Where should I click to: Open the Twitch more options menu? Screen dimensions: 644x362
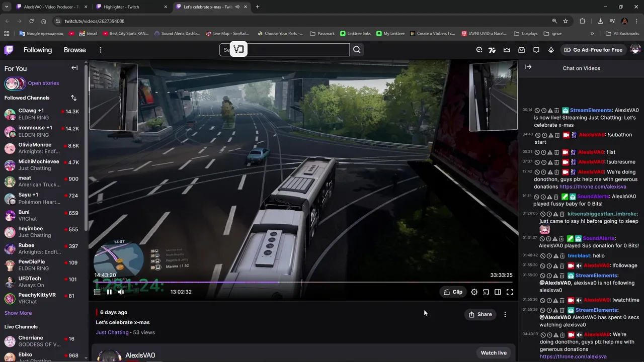click(100, 50)
